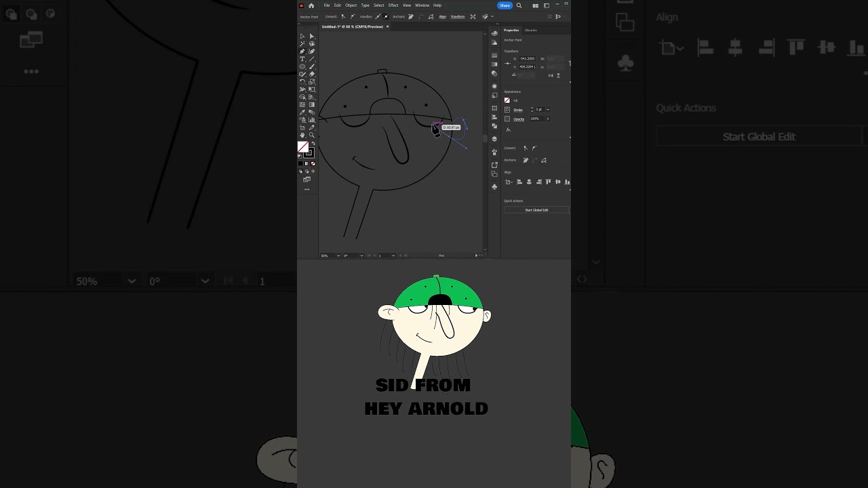The width and height of the screenshot is (868, 488).
Task: Set solid Color mode below swatches
Action: [x=300, y=163]
